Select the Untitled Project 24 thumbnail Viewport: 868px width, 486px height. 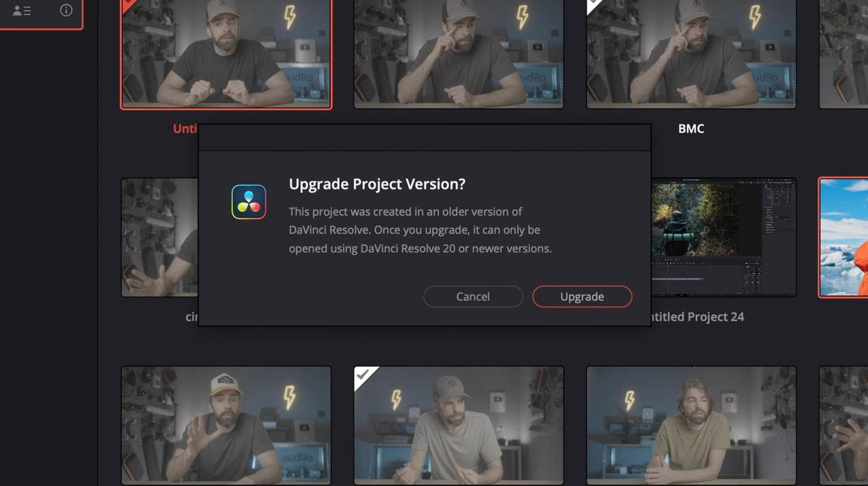(724, 238)
